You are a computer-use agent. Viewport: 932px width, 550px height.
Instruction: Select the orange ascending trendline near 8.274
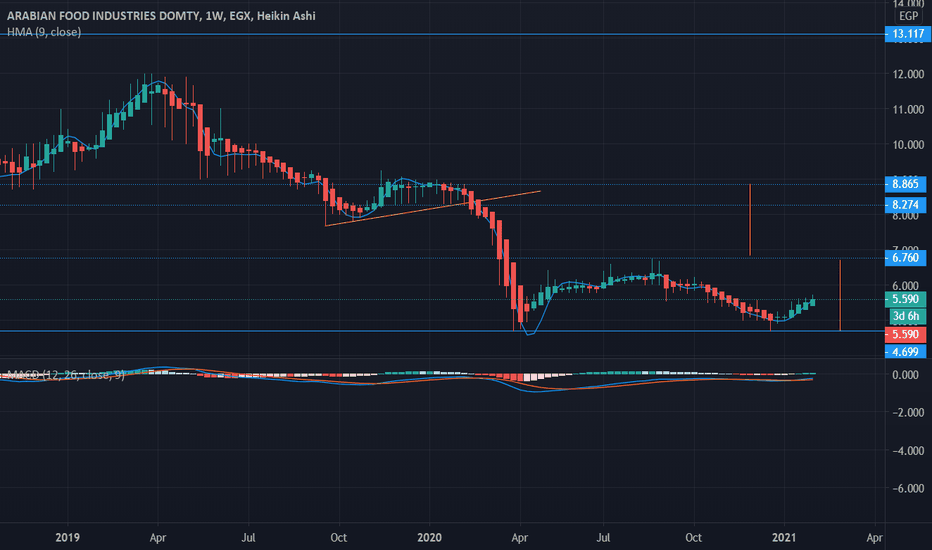click(x=433, y=209)
